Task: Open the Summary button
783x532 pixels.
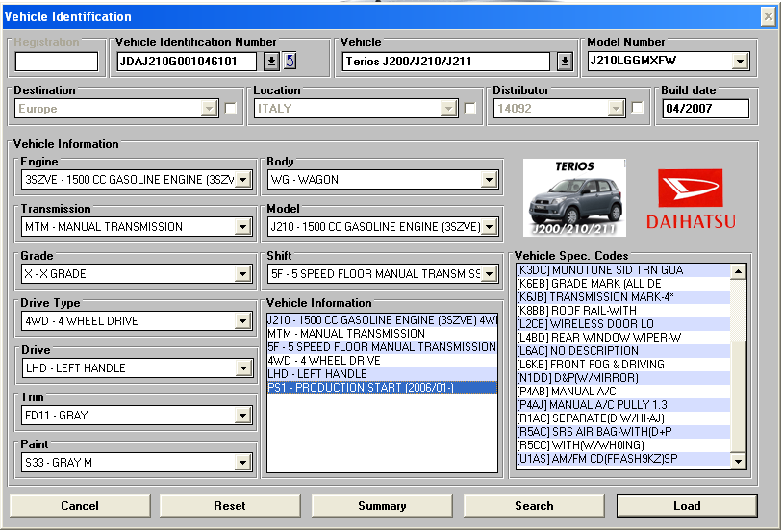Action: tap(382, 506)
